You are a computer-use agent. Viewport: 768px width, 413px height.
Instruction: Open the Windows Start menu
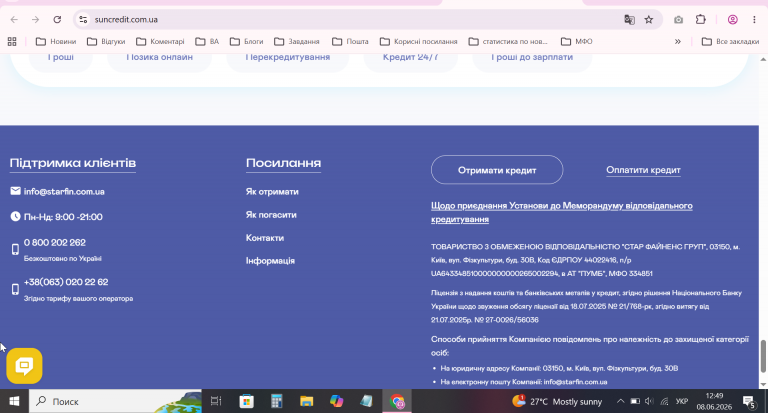pos(14,401)
